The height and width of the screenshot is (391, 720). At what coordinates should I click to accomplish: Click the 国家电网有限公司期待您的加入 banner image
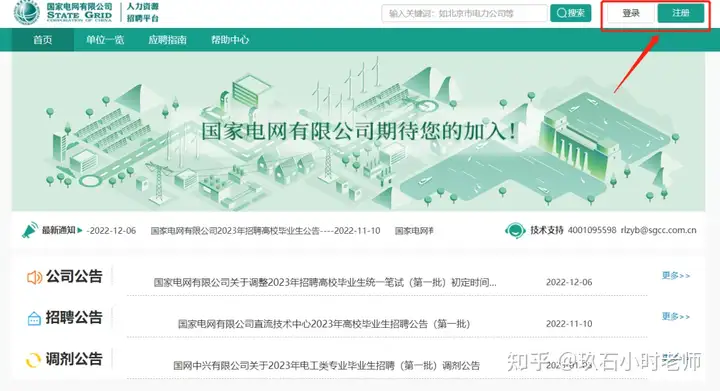click(358, 131)
